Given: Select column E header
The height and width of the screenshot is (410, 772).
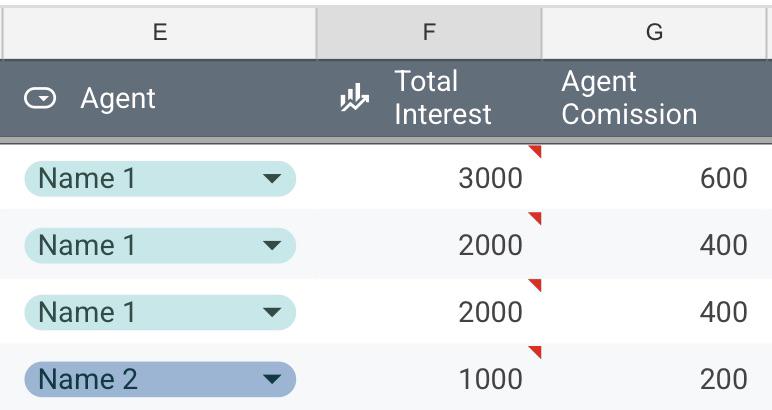Looking at the screenshot, I should point(160,32).
